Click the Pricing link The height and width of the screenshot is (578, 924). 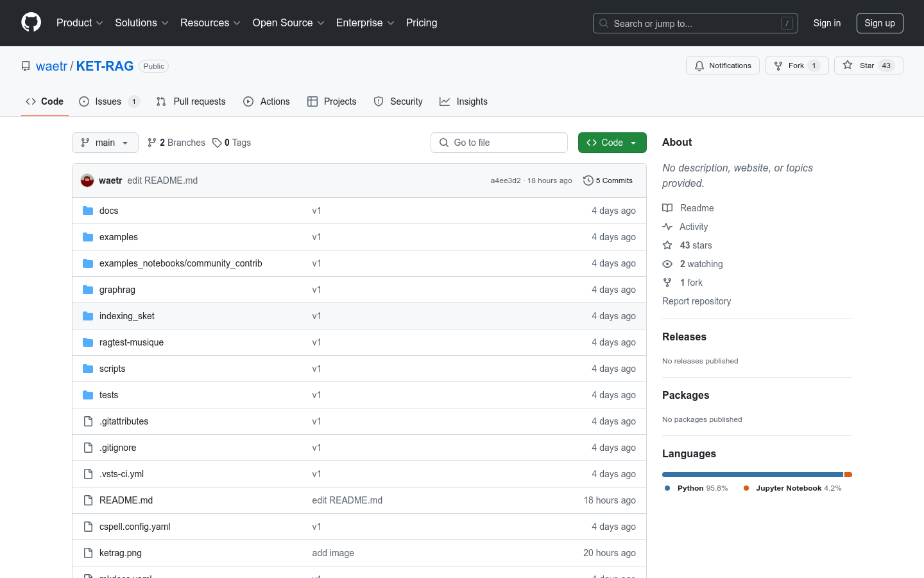click(422, 22)
